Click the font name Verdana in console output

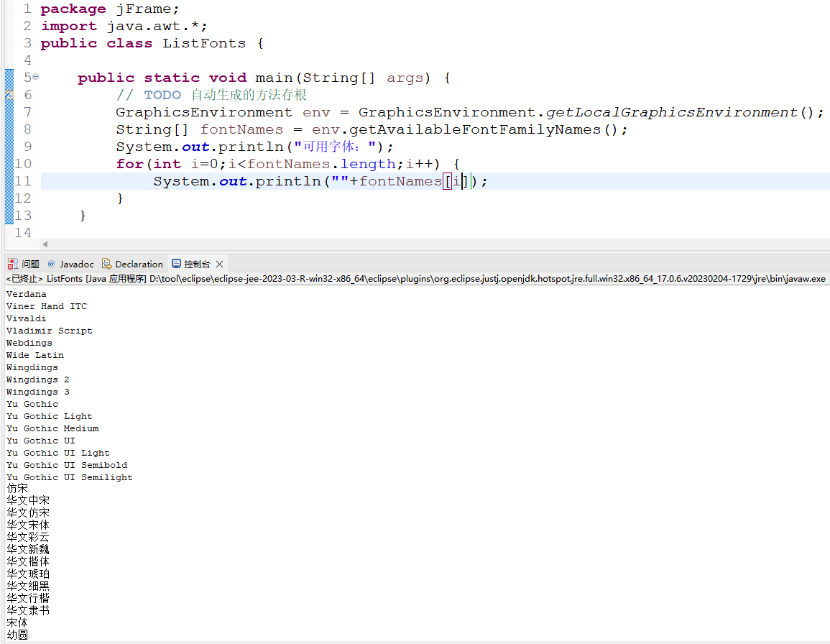[x=26, y=293]
